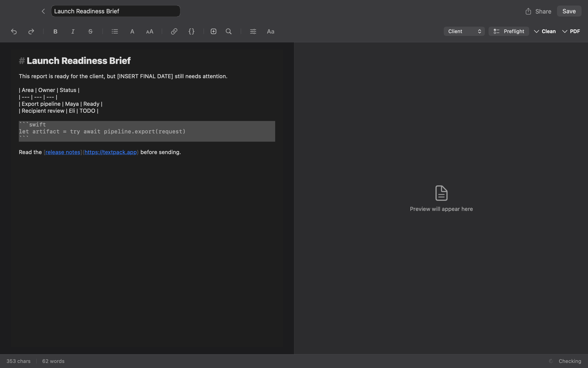Click the 'Preview will appear here' text
588x368 pixels.
click(441, 209)
